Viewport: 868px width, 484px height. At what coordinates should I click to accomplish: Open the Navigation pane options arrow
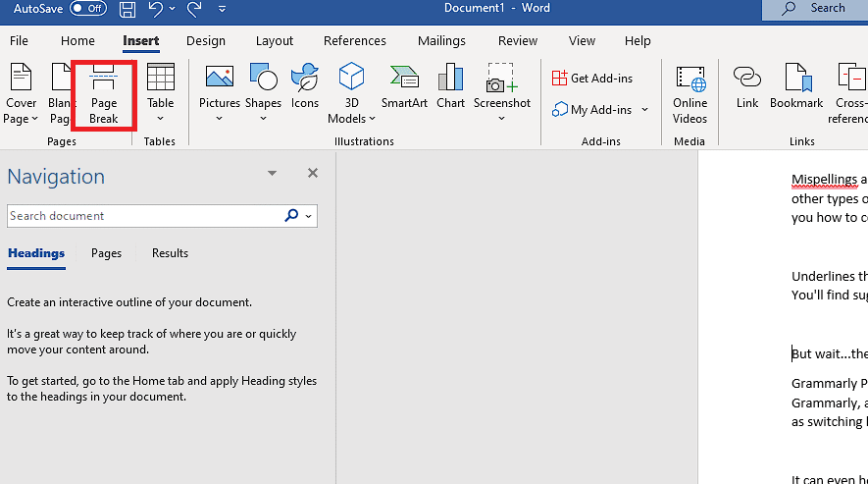272,174
